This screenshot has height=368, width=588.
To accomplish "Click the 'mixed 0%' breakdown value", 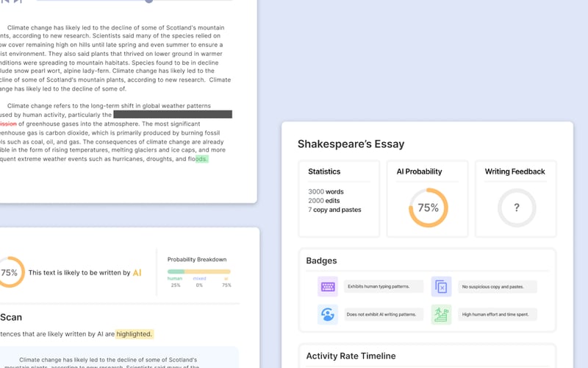I will coord(199,282).
